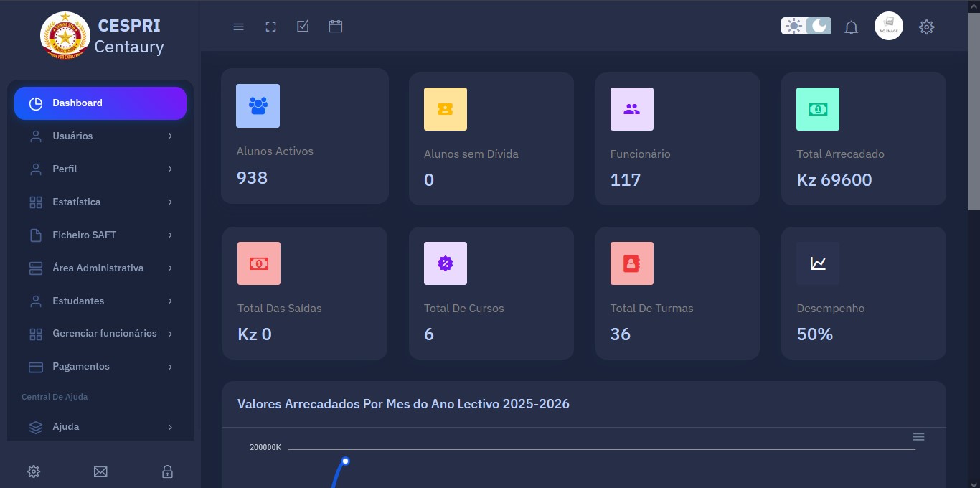Open the calendar icon in top bar
Screen dimensions: 980x488
[x=335, y=27]
